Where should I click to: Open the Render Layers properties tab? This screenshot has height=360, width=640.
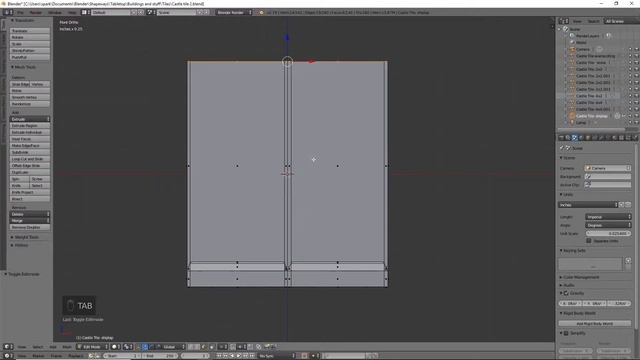[568, 138]
